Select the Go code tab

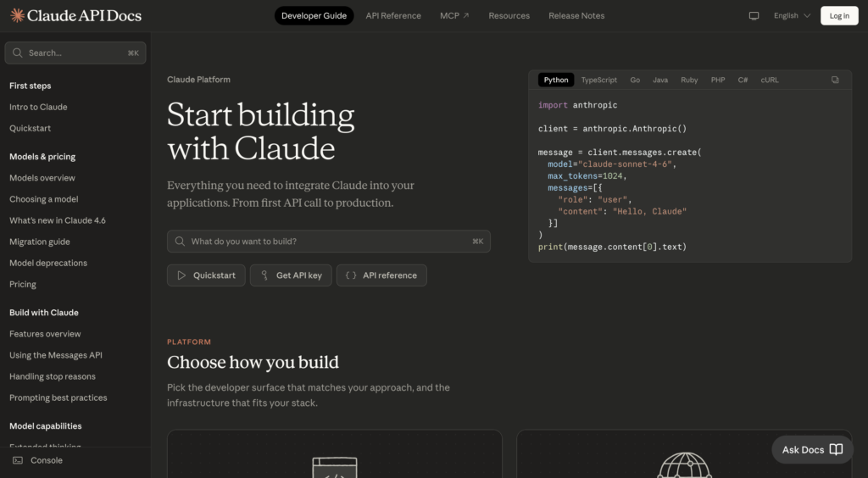pyautogui.click(x=635, y=80)
